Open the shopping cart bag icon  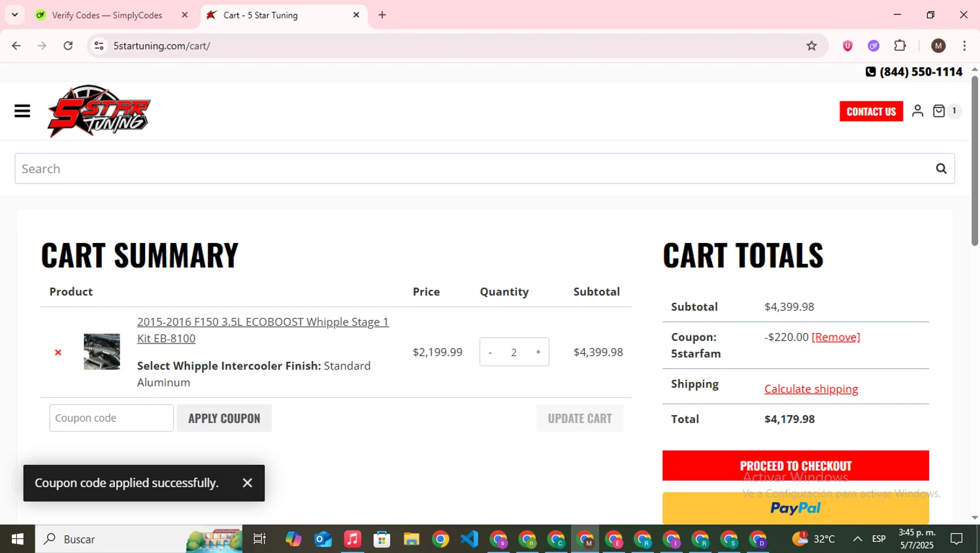click(x=939, y=111)
